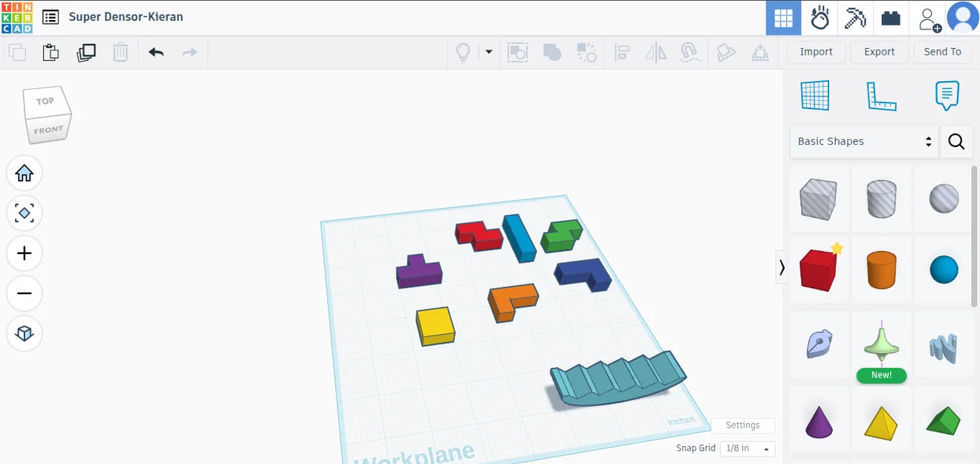This screenshot has width=980, height=464.
Task: Select the yellow square block
Action: click(x=435, y=327)
